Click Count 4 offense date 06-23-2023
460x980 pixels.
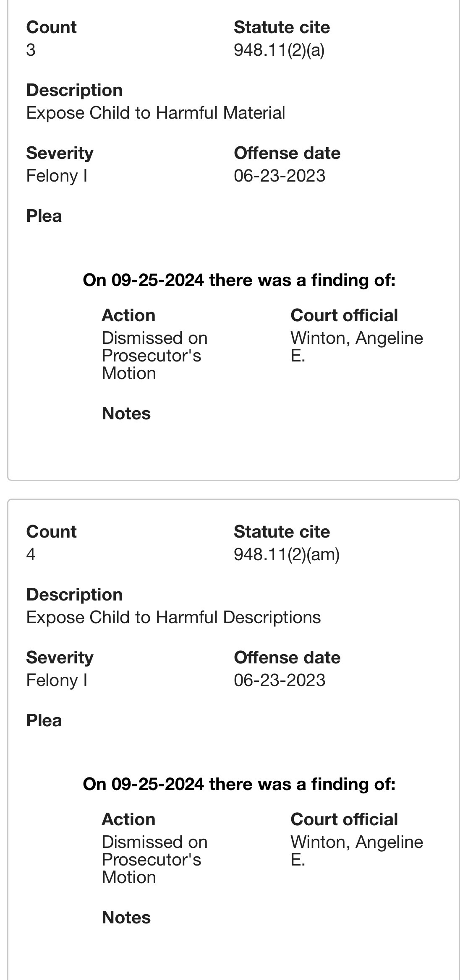pyautogui.click(x=280, y=680)
